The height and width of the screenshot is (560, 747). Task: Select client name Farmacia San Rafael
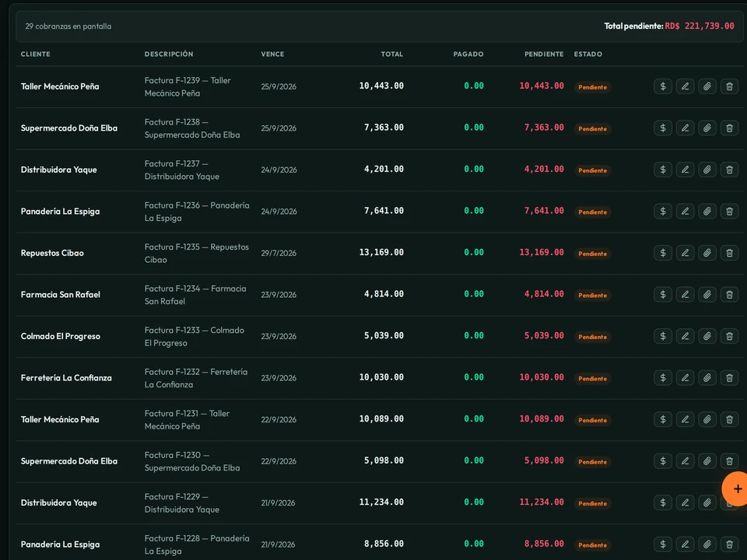(x=61, y=294)
